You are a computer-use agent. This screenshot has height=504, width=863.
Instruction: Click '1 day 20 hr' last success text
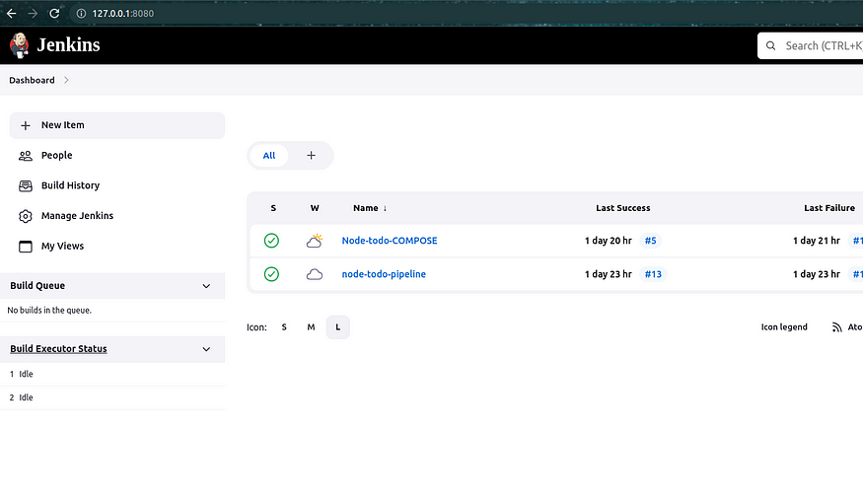609,241
